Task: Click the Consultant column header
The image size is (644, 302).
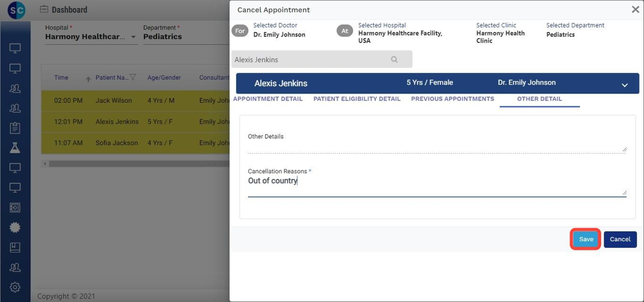Action: pos(213,78)
